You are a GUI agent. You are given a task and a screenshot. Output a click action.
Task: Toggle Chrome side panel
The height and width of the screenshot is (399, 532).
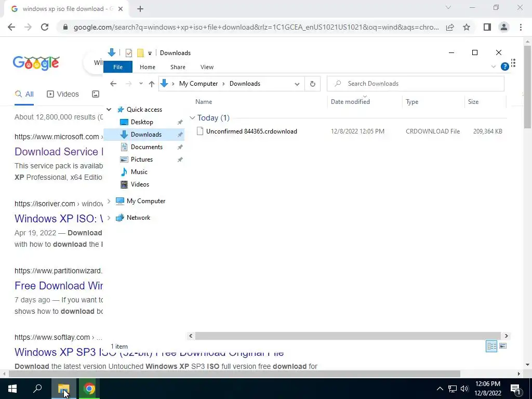click(487, 27)
